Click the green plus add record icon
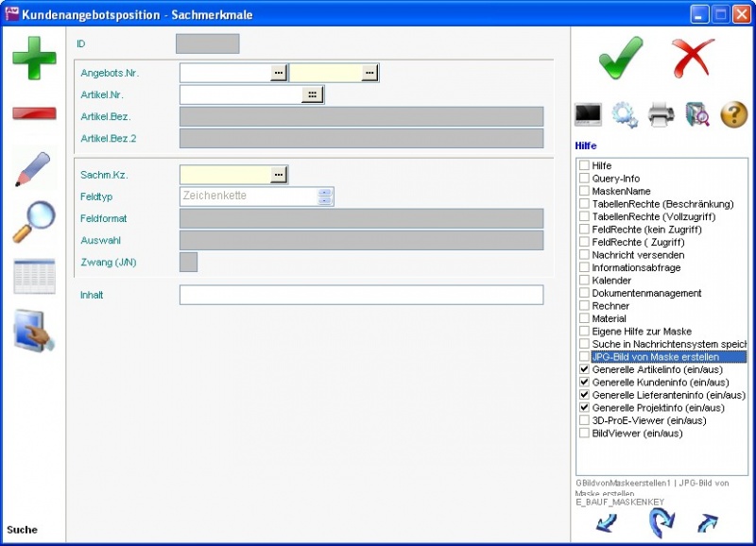 [34, 59]
